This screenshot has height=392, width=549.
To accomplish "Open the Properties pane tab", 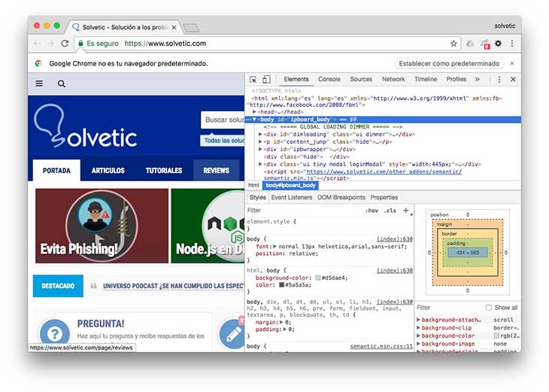I will tap(384, 197).
